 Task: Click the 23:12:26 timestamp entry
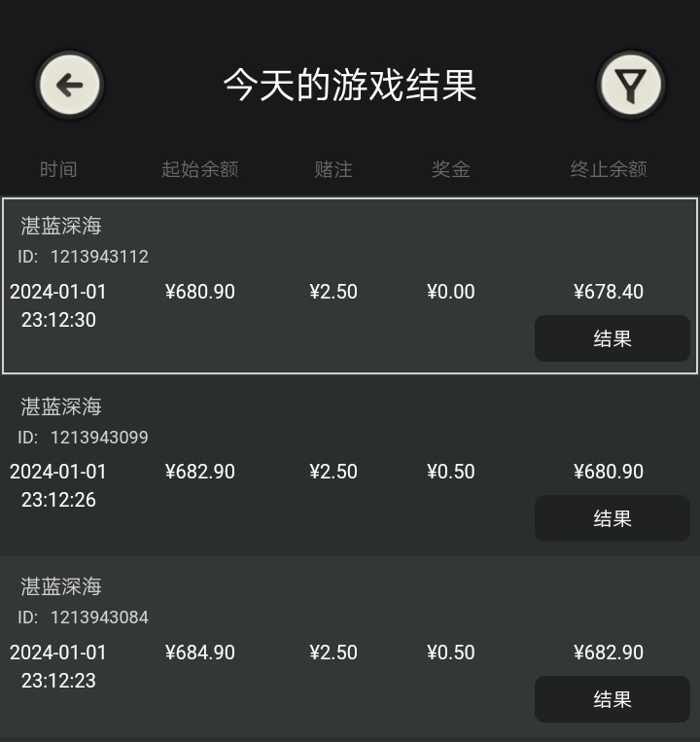(58, 500)
